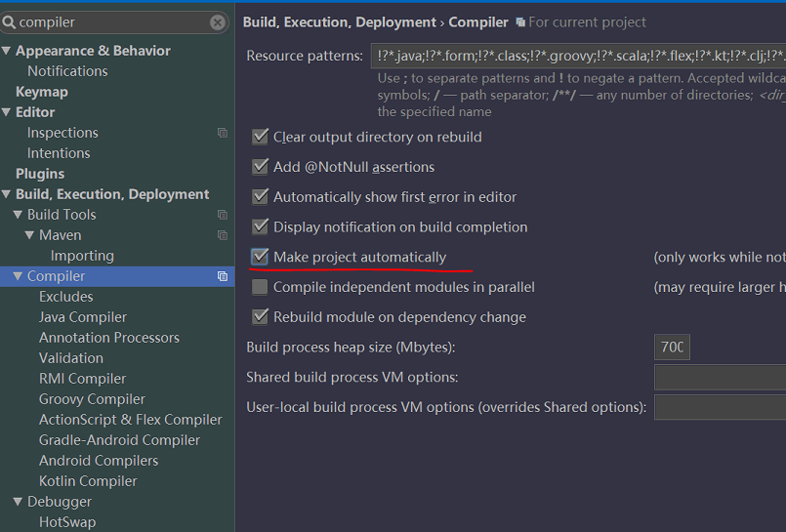Collapse the Build, Execution, Deployment section
The width and height of the screenshot is (786, 532).
coord(7,194)
